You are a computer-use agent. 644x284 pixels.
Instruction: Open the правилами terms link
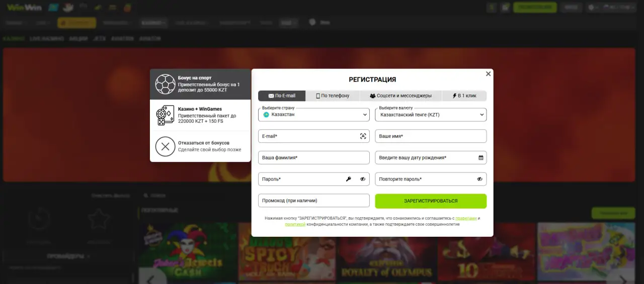(x=465, y=218)
